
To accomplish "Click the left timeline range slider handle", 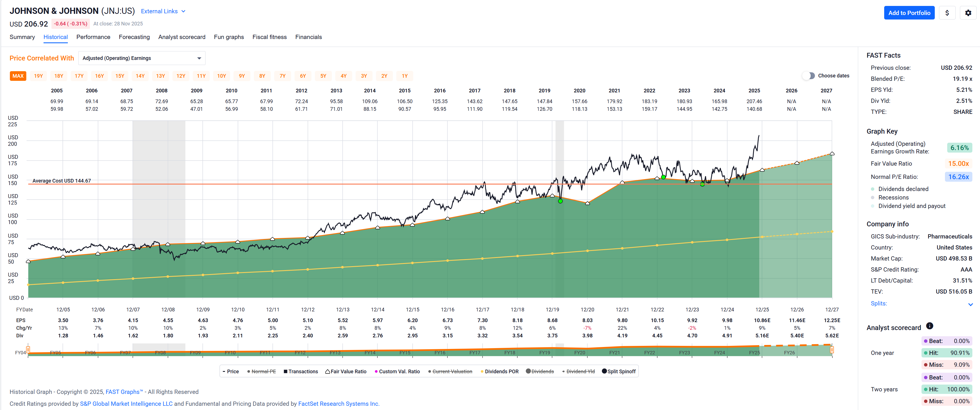I will coord(28,350).
